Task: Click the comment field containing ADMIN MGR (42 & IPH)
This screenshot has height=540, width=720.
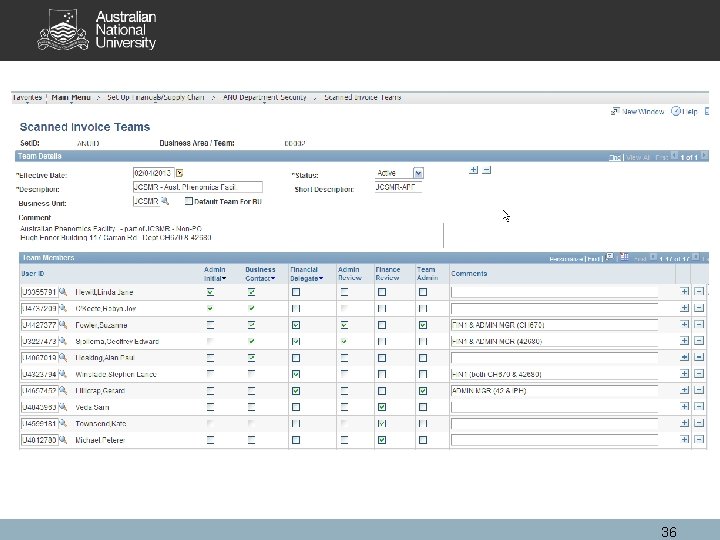Action: tap(554, 391)
